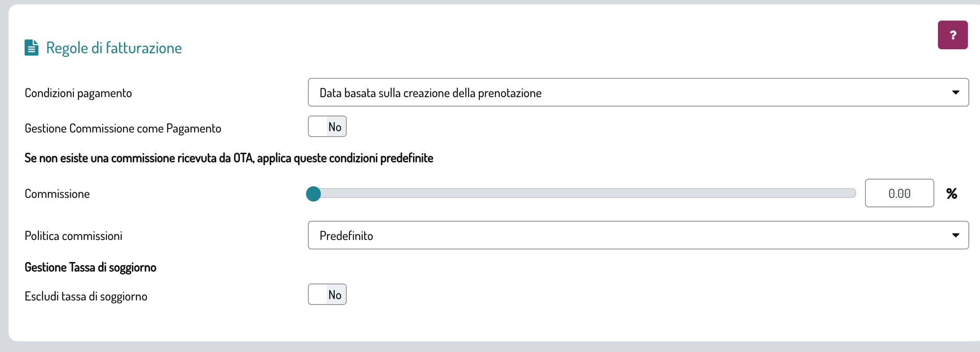Open the Politica commissioni Predefinito dropdown

click(x=626, y=235)
